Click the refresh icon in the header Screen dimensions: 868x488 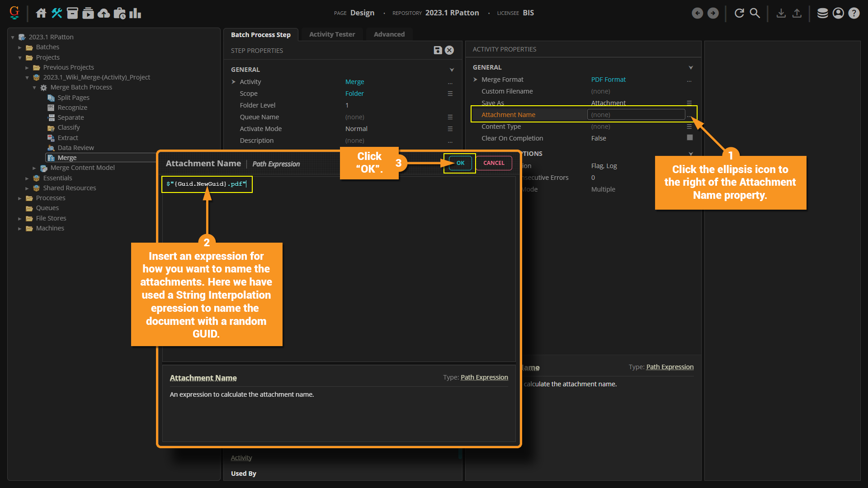click(739, 13)
